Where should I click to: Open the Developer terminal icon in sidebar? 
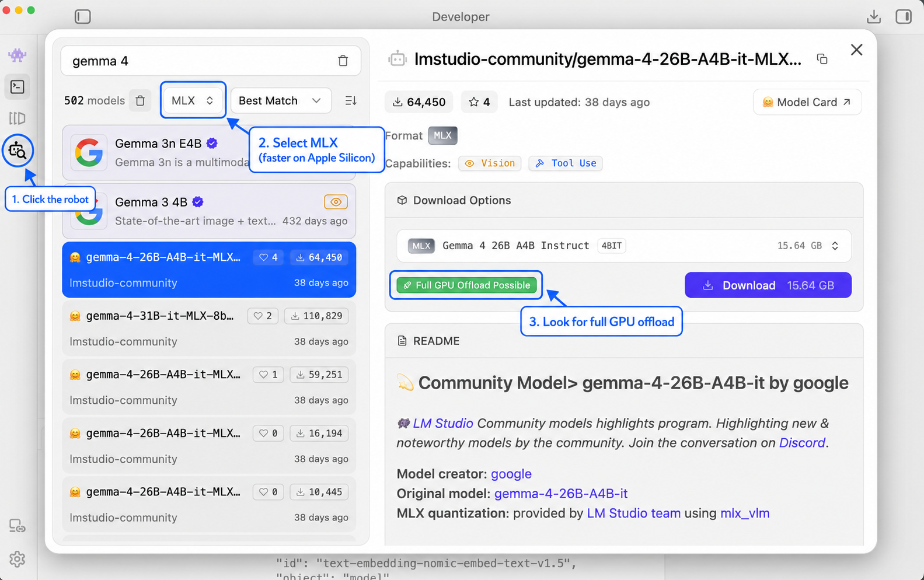click(x=18, y=87)
